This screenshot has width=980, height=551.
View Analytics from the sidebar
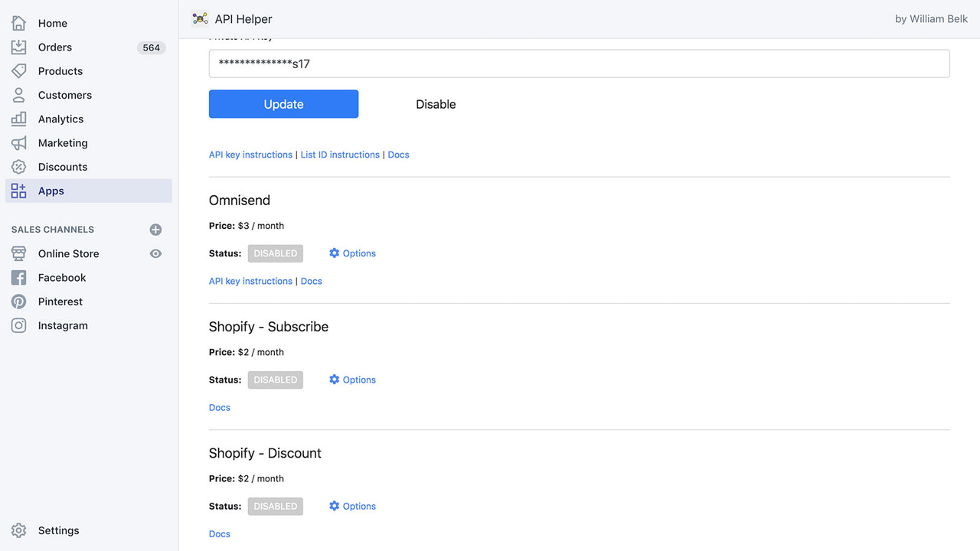(x=60, y=119)
